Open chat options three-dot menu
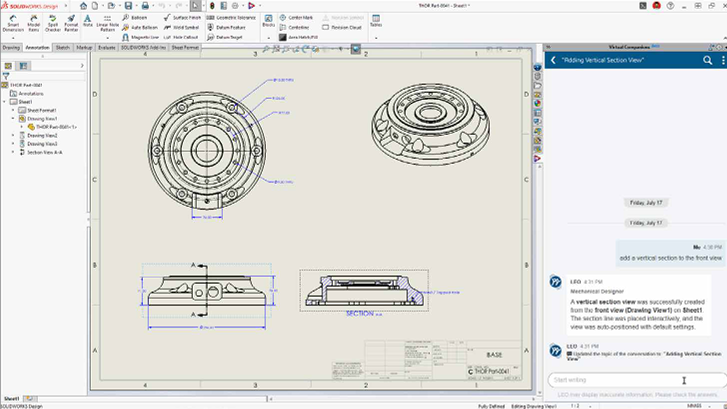 723,60
